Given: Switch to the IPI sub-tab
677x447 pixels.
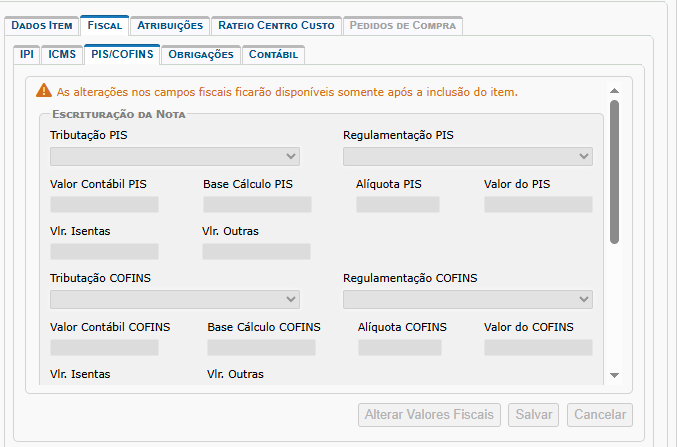Looking at the screenshot, I should (x=27, y=55).
